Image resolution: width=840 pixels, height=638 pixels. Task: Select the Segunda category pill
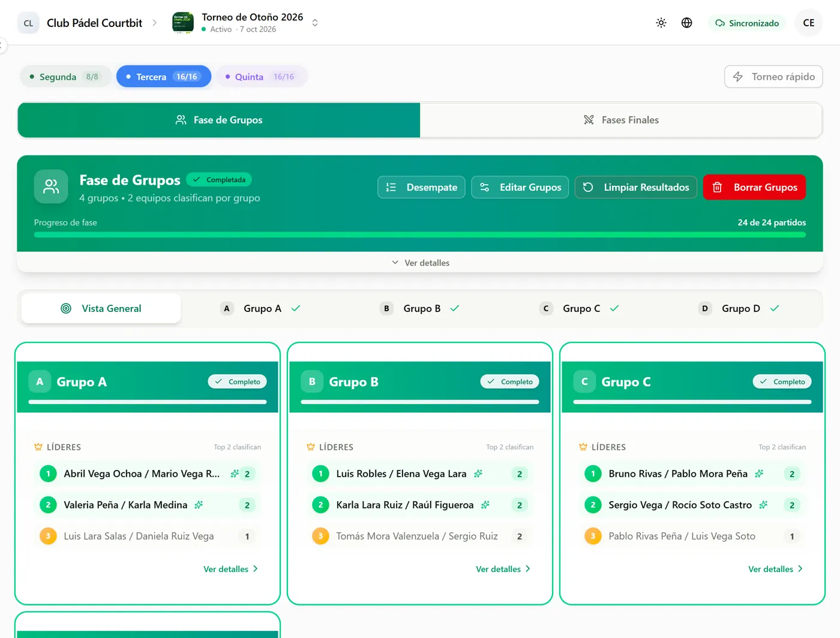[x=65, y=77]
